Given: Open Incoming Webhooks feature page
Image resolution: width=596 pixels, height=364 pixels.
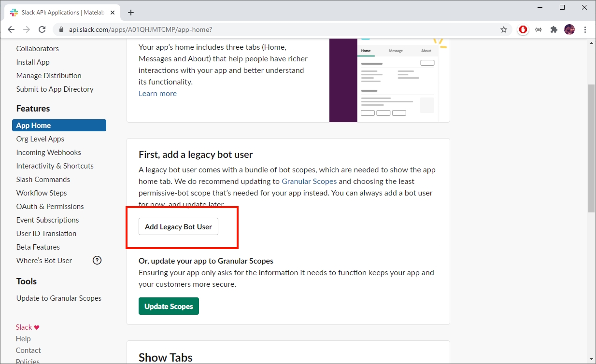Looking at the screenshot, I should point(48,152).
